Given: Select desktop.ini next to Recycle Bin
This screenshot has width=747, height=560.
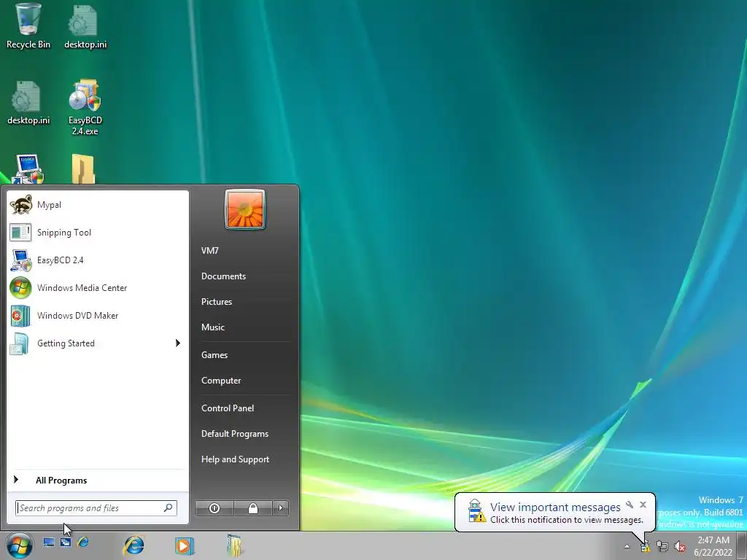Looking at the screenshot, I should [x=85, y=26].
